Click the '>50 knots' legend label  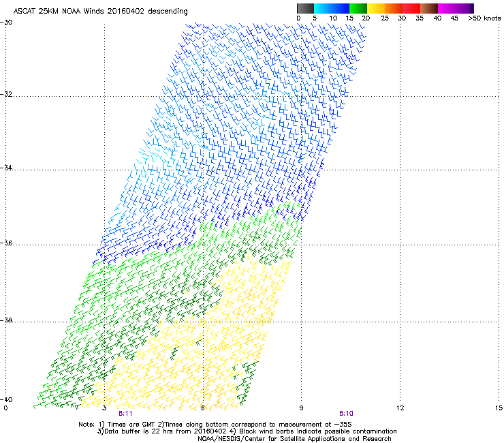(484, 18)
